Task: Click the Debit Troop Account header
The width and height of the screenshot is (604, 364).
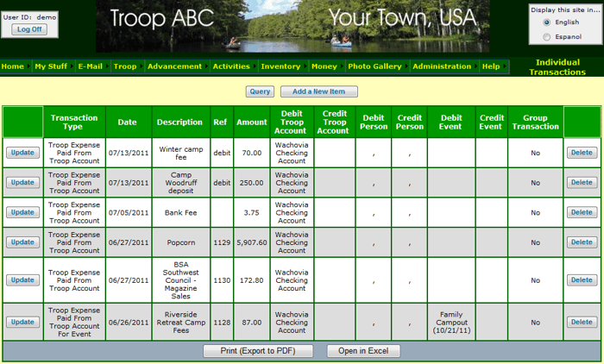Action: (292, 122)
